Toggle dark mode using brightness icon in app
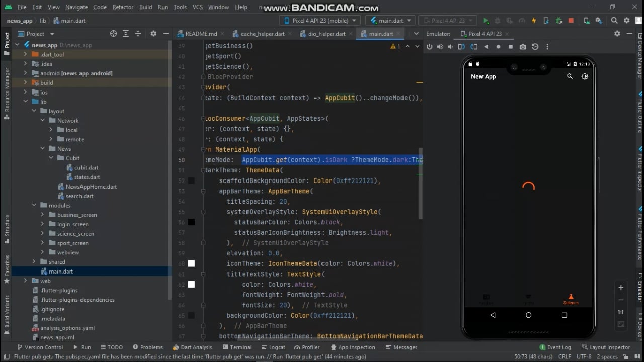644x362 pixels. tap(585, 76)
